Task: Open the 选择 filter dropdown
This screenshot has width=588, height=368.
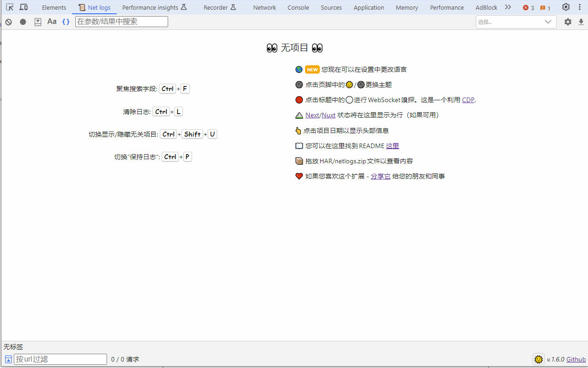Action: 516,22
